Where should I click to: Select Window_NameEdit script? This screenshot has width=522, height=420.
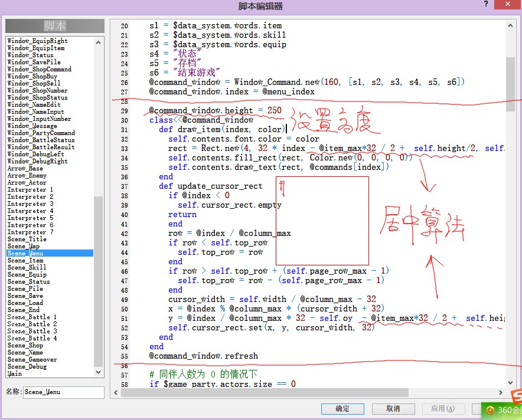(x=34, y=104)
